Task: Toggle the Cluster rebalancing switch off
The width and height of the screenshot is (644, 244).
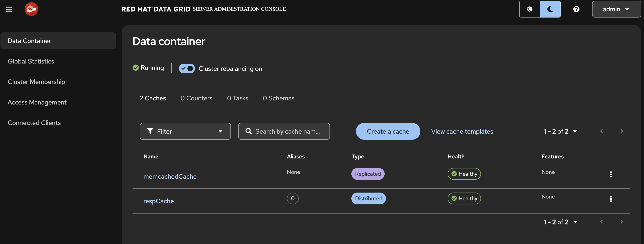Action: point(187,69)
